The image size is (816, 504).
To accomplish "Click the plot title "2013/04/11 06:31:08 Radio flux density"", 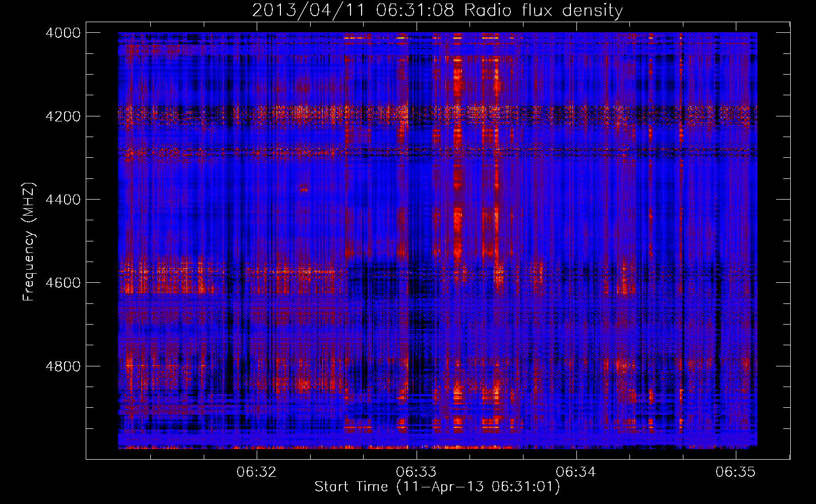I will (x=437, y=10).
